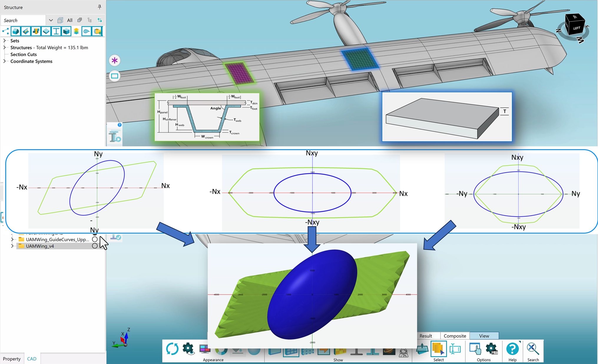Click the add folder icon in Structure toolbar
Image resolution: width=598 pixels, height=364 pixels.
click(x=97, y=31)
